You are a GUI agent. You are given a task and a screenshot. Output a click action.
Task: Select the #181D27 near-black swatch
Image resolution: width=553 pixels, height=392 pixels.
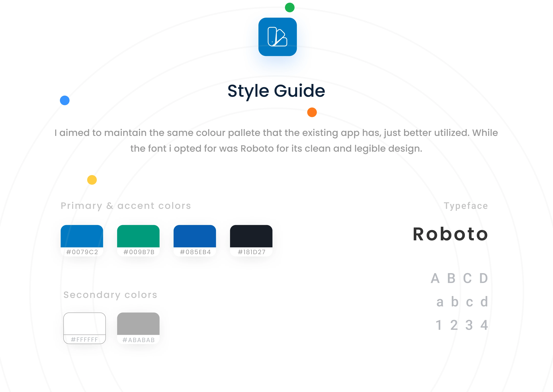pyautogui.click(x=251, y=237)
